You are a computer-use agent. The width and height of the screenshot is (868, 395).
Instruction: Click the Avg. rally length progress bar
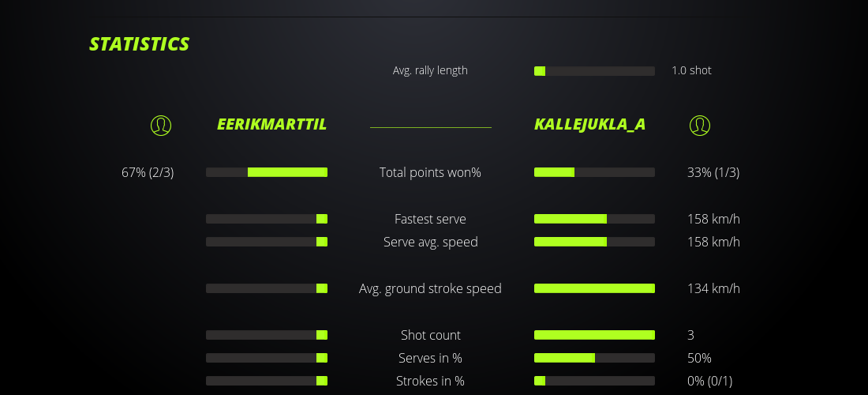click(x=594, y=71)
